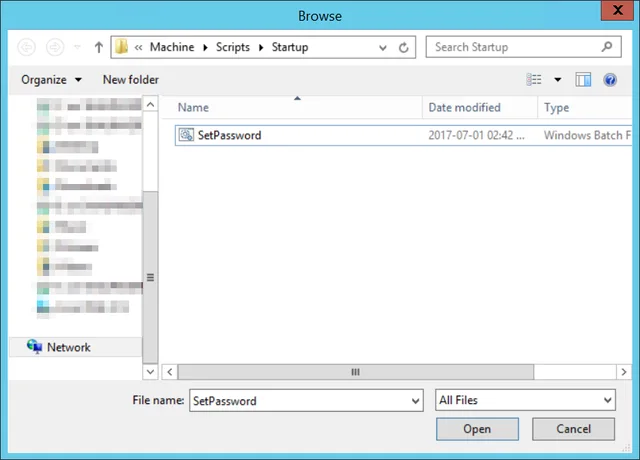The height and width of the screenshot is (460, 640).
Task: Click the file list left scroll arrow
Action: click(x=170, y=372)
